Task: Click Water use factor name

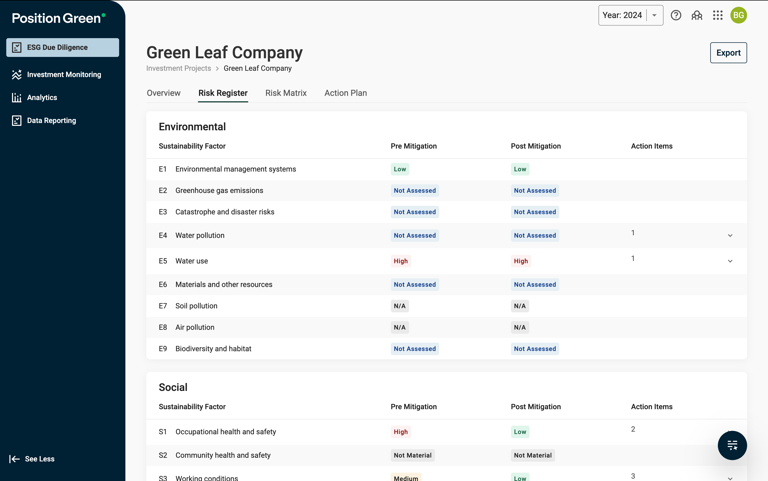Action: 192,261
